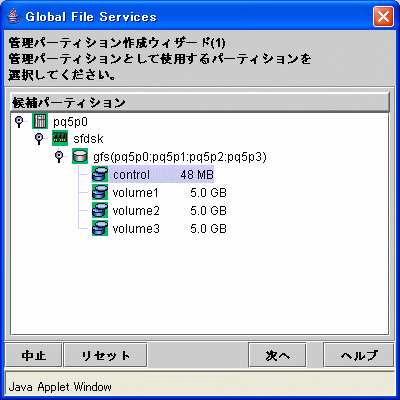Click the 候補パーティション column header

click(x=200, y=102)
